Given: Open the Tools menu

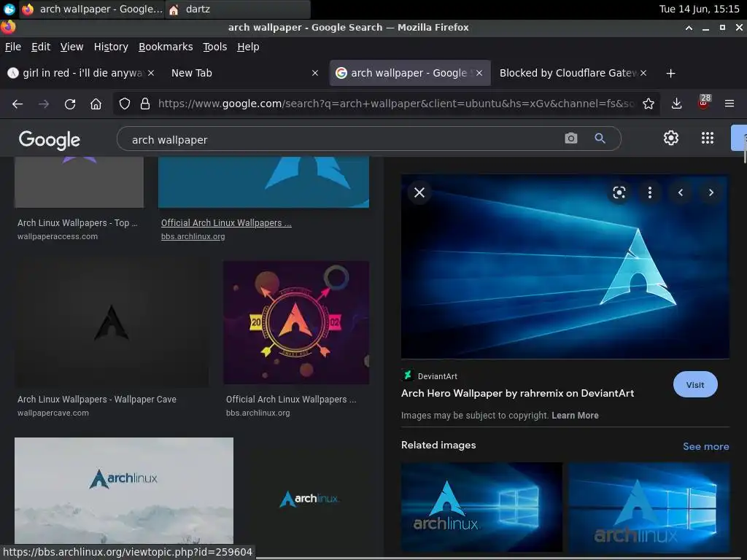Looking at the screenshot, I should (215, 47).
